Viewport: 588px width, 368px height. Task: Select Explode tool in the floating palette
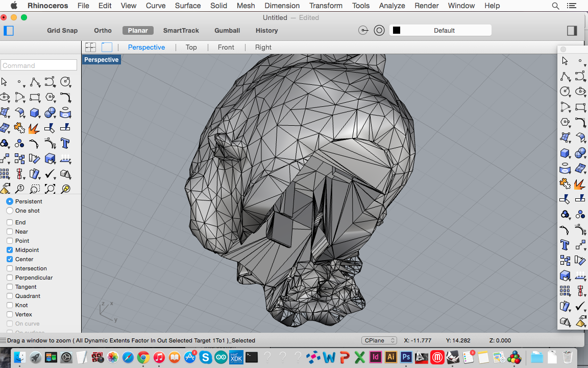coord(580,184)
